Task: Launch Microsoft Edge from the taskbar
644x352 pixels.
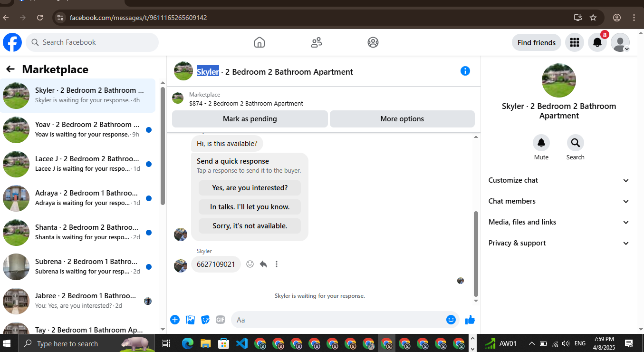Action: click(x=188, y=343)
